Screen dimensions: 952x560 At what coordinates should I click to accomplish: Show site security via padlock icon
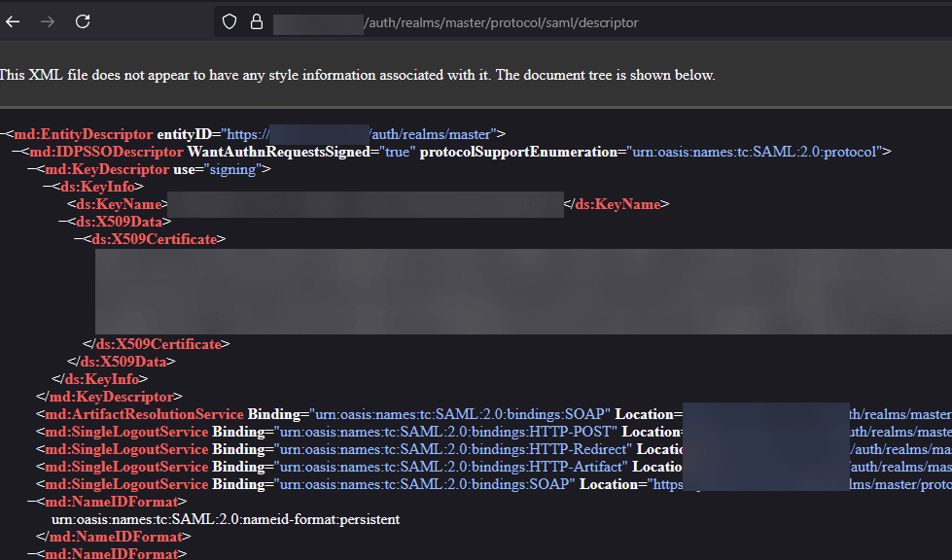257,22
